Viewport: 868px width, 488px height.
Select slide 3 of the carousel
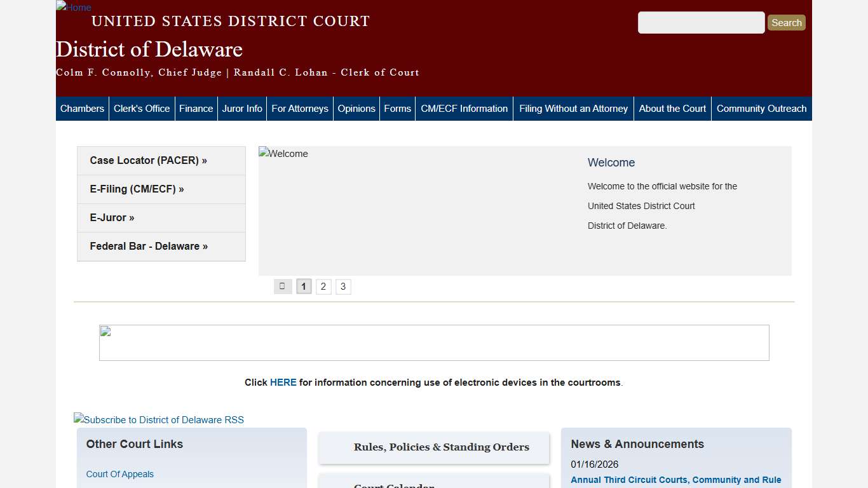343,286
